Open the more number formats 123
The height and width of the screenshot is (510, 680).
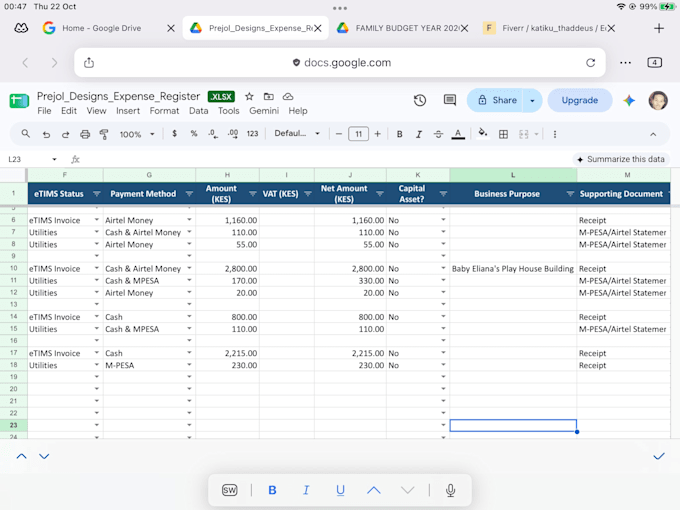coord(252,134)
